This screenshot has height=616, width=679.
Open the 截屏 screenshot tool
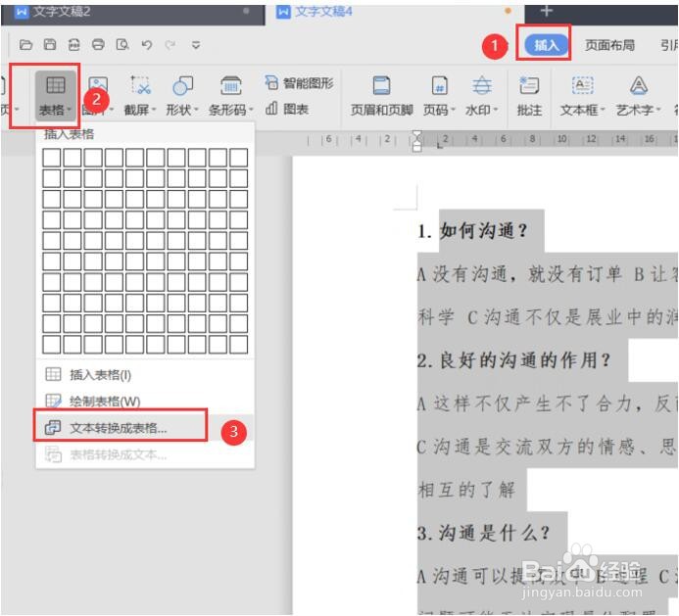[140, 96]
